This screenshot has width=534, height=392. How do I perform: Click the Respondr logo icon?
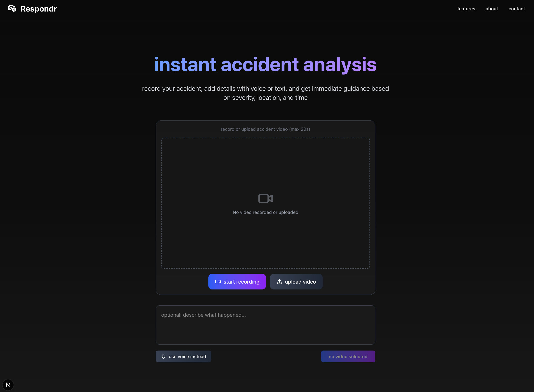pyautogui.click(x=12, y=9)
